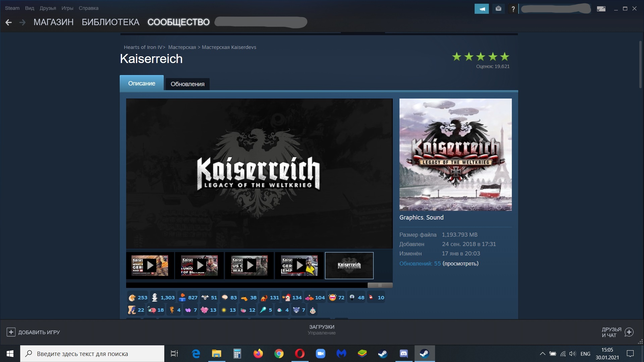644x362 pixels.
Task: Open the Игры menu
Action: tap(67, 8)
